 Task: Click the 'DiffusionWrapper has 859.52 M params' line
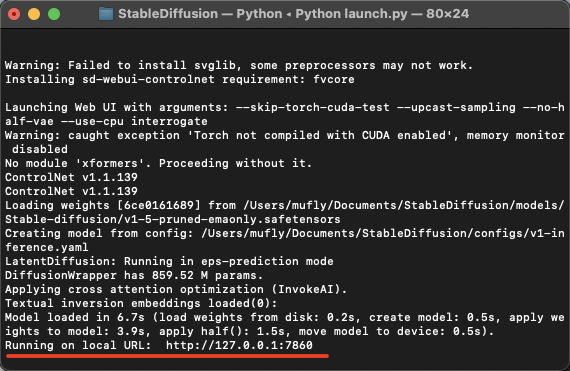click(x=134, y=275)
